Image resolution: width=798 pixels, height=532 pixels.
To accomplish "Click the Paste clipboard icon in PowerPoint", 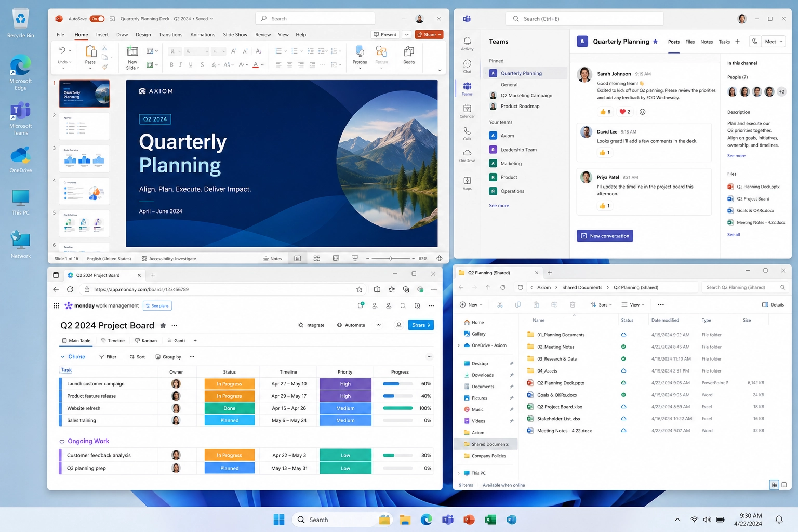I will pyautogui.click(x=91, y=52).
